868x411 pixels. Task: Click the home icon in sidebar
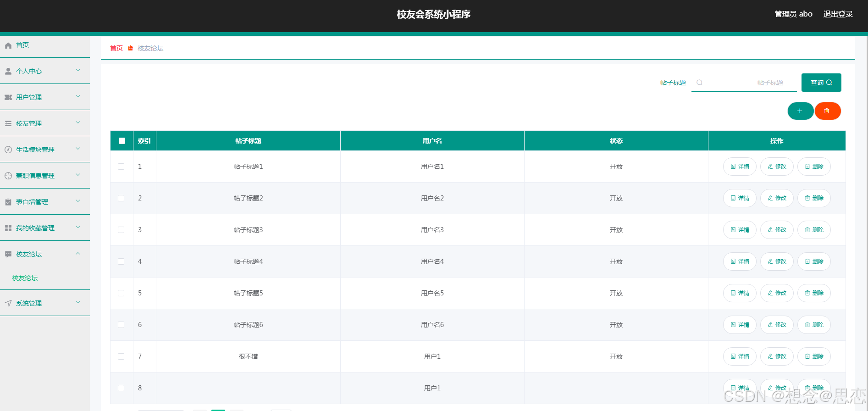pos(8,45)
